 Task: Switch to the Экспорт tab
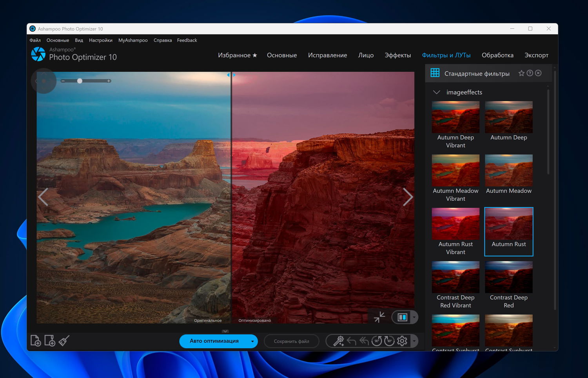point(536,55)
